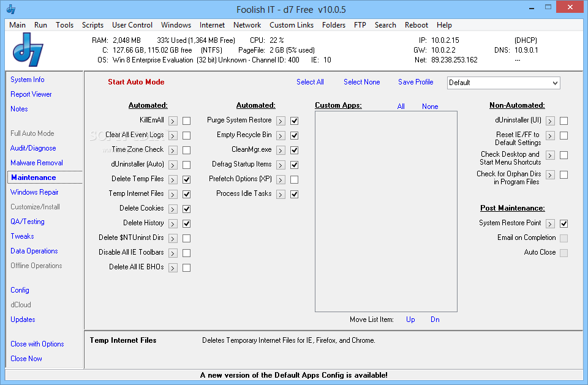
Task: Check the Delete All IE BHOs checkbox
Action: (x=186, y=267)
